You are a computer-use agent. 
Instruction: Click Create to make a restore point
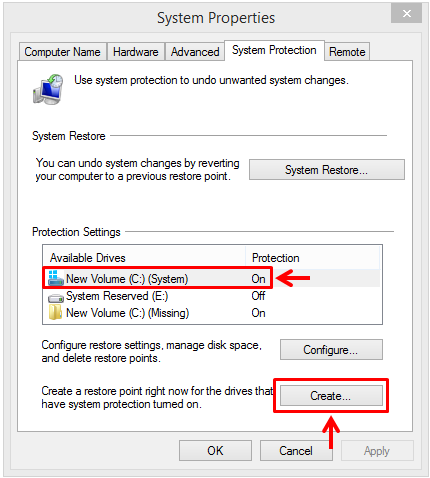point(331,396)
